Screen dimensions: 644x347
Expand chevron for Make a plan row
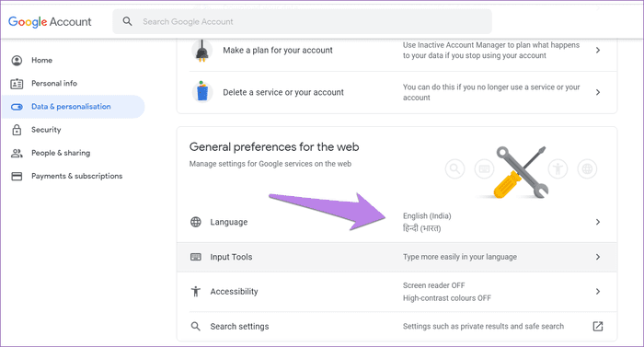(x=598, y=50)
